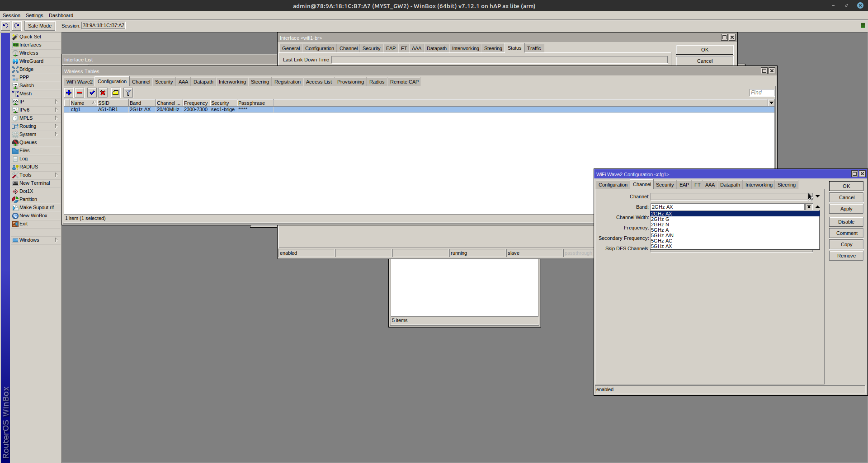Click the Apply button
868x463 pixels.
pos(846,208)
